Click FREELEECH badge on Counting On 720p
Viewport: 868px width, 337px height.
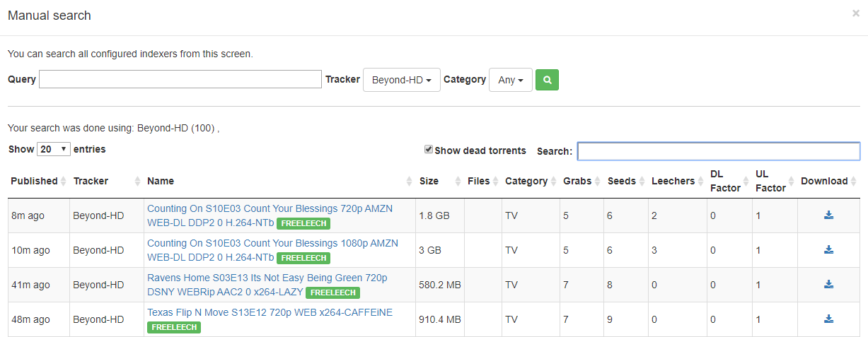pos(303,223)
